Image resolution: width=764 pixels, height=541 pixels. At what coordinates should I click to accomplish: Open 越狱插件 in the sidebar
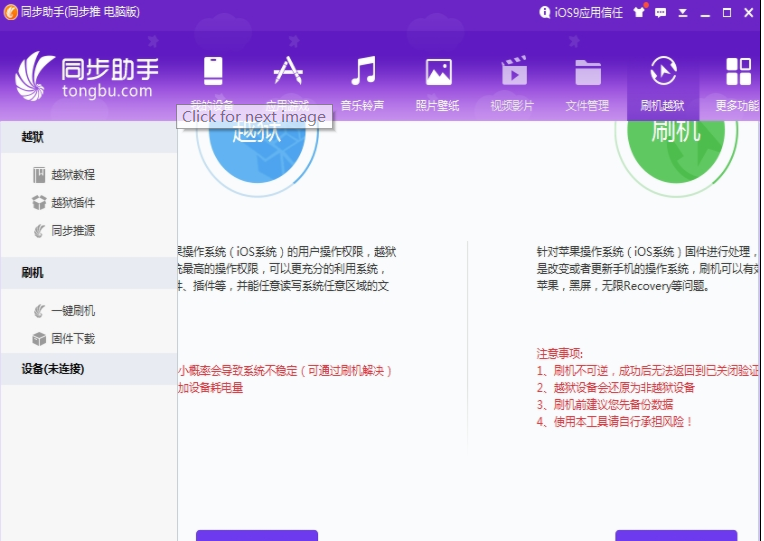(64, 202)
